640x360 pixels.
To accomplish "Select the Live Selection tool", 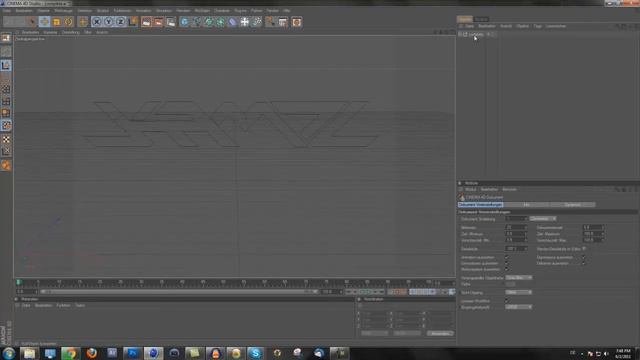I will (32, 22).
